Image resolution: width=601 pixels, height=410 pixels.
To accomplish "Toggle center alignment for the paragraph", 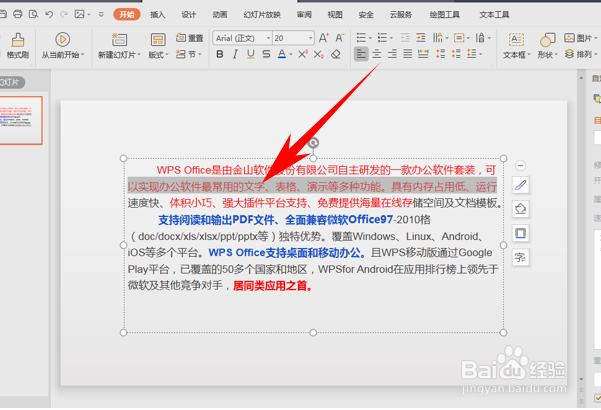I will (x=377, y=54).
